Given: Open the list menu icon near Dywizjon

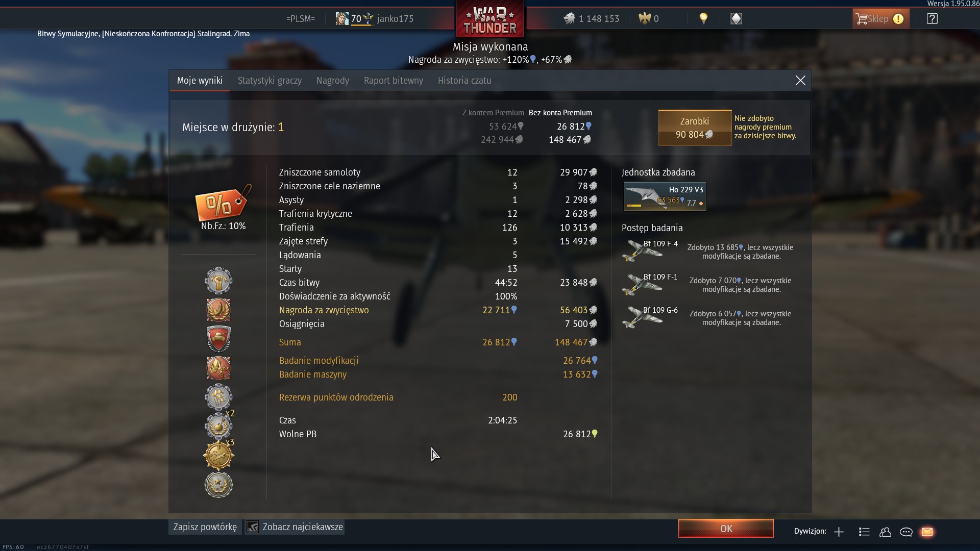Looking at the screenshot, I should (864, 532).
